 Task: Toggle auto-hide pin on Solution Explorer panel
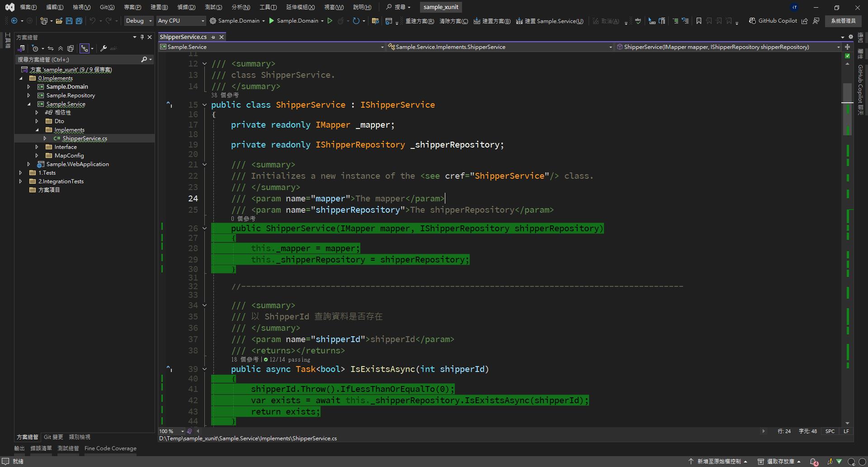pyautogui.click(x=142, y=37)
